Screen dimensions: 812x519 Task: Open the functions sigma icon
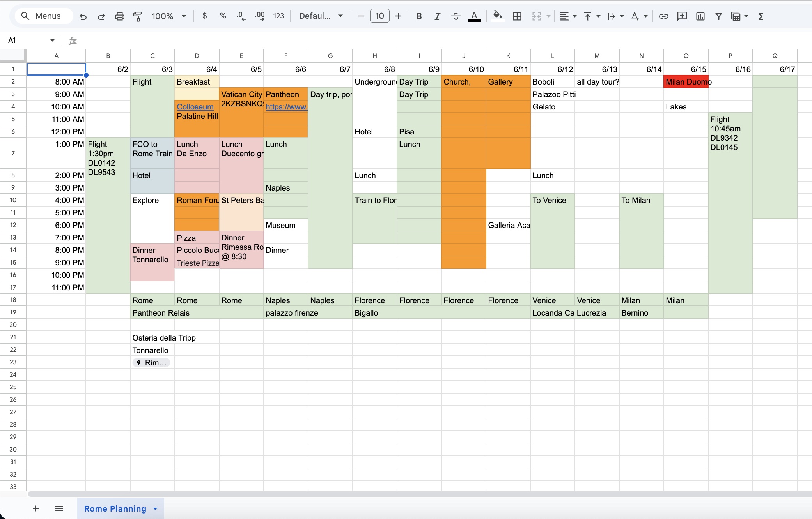[761, 16]
